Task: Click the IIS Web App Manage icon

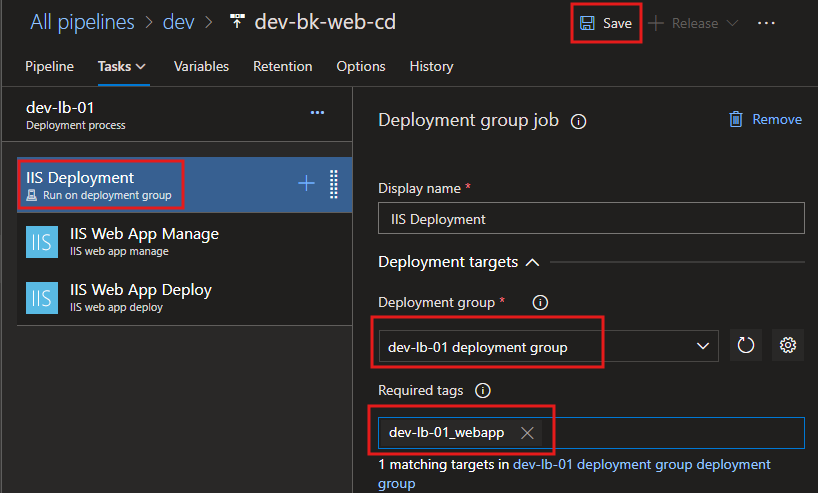Action: point(42,242)
